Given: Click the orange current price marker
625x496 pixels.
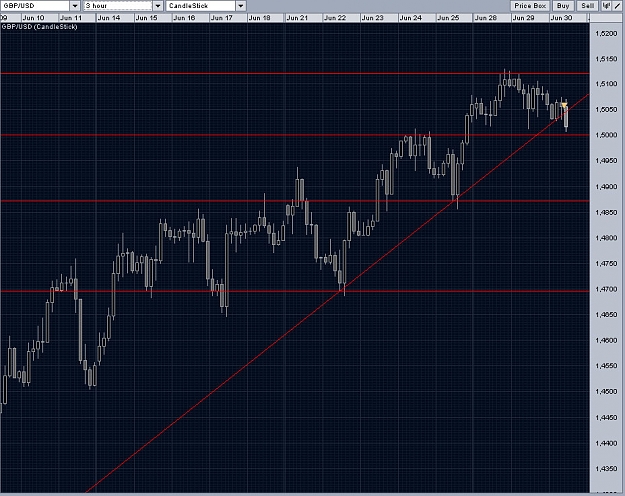Looking at the screenshot, I should pyautogui.click(x=564, y=105).
